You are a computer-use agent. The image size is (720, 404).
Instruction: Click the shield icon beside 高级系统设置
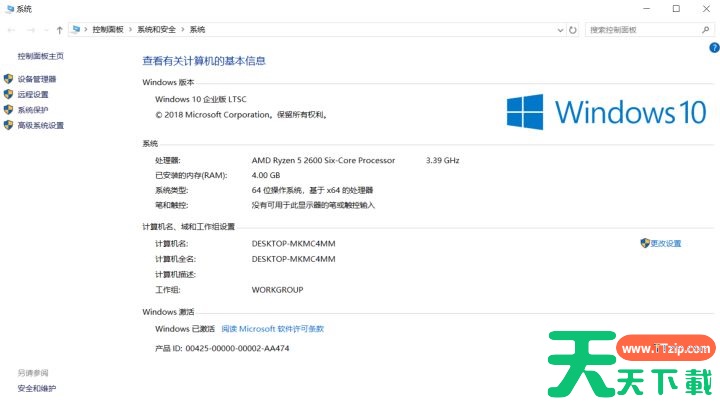pos(9,126)
